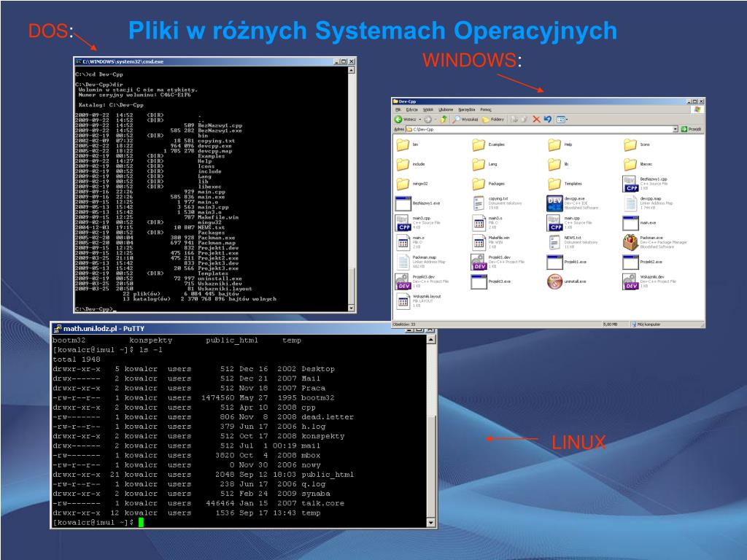The height and width of the screenshot is (560, 747).
Task: Open the Narzędzia menu in Explorer
Action: pos(467,109)
